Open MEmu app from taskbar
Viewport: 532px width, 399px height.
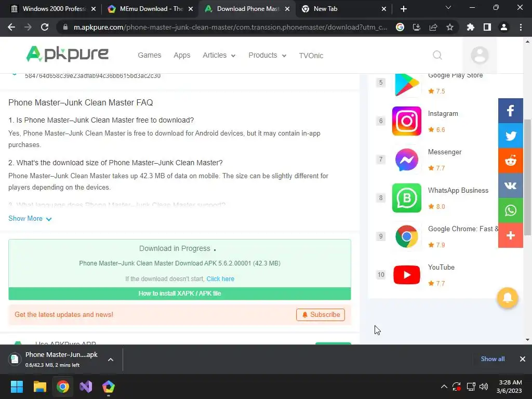(x=109, y=387)
